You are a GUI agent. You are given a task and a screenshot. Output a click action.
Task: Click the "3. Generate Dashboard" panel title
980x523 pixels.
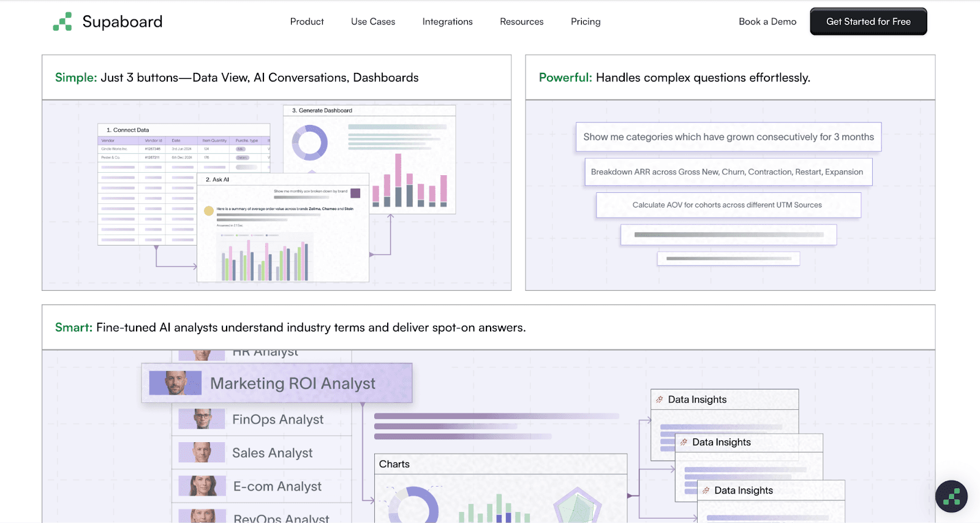point(322,111)
